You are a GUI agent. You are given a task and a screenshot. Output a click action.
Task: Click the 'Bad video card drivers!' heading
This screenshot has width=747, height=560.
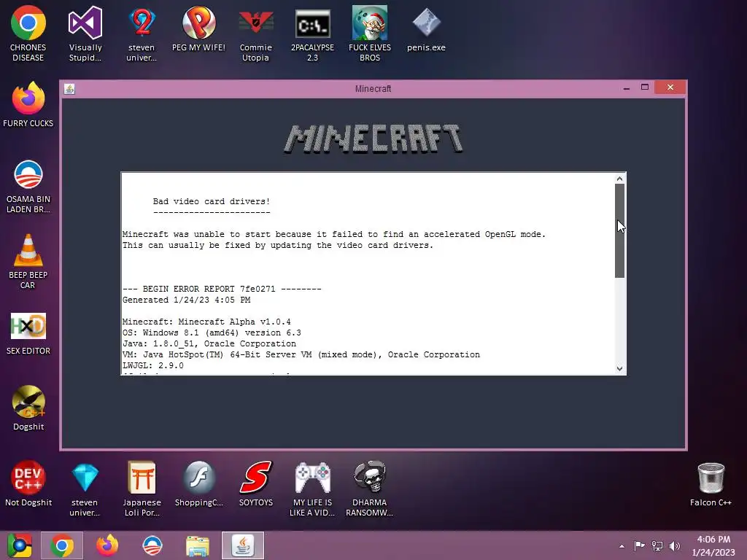(212, 201)
